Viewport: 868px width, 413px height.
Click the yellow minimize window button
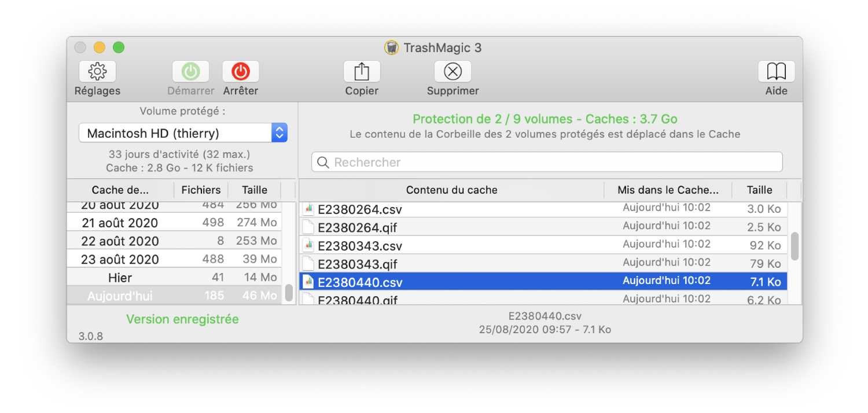[x=100, y=47]
